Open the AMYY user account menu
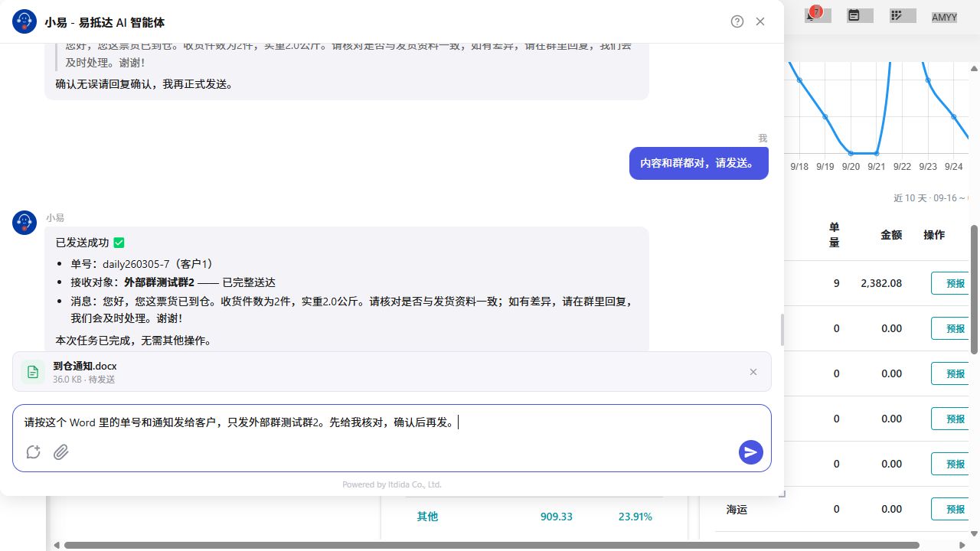Screen dimensions: 980x551 click(x=944, y=17)
